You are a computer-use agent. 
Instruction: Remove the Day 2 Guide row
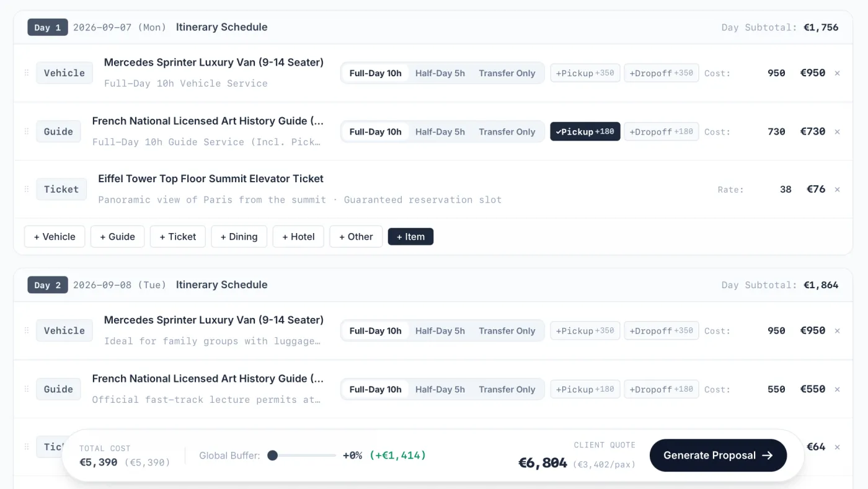[837, 390]
